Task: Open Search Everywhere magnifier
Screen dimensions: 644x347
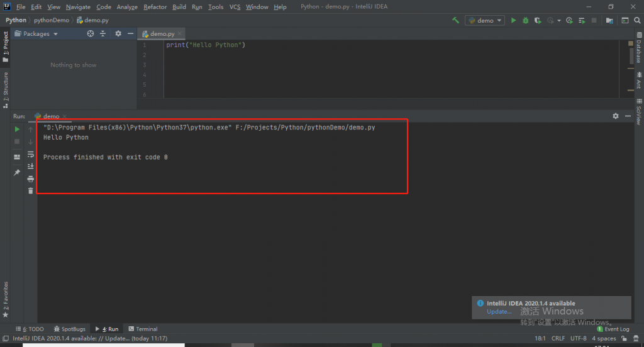Action: [x=637, y=20]
